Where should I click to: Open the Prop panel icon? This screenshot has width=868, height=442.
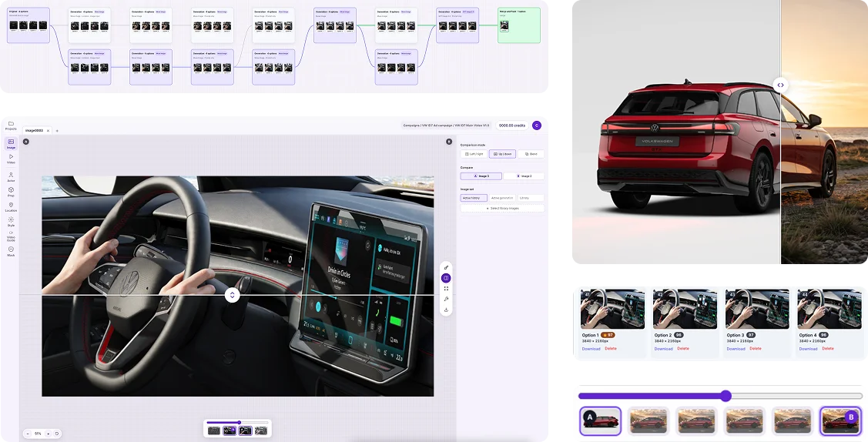(11, 192)
